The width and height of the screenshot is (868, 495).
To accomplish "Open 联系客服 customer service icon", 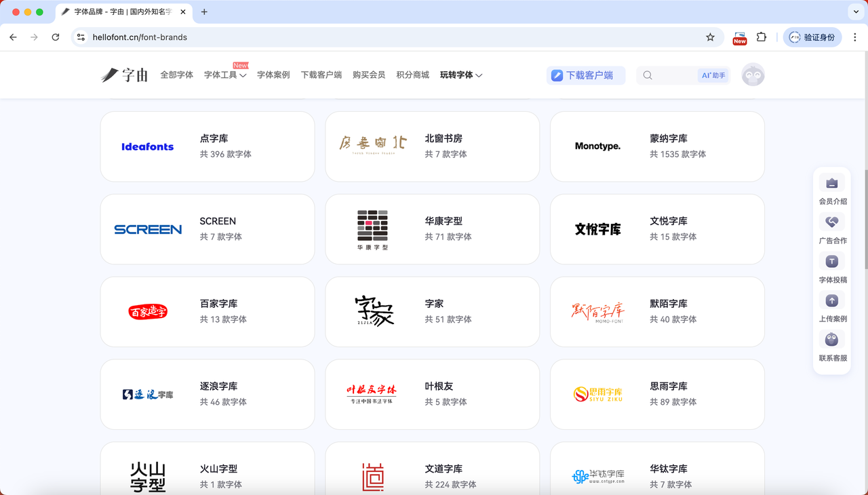I will pos(832,340).
